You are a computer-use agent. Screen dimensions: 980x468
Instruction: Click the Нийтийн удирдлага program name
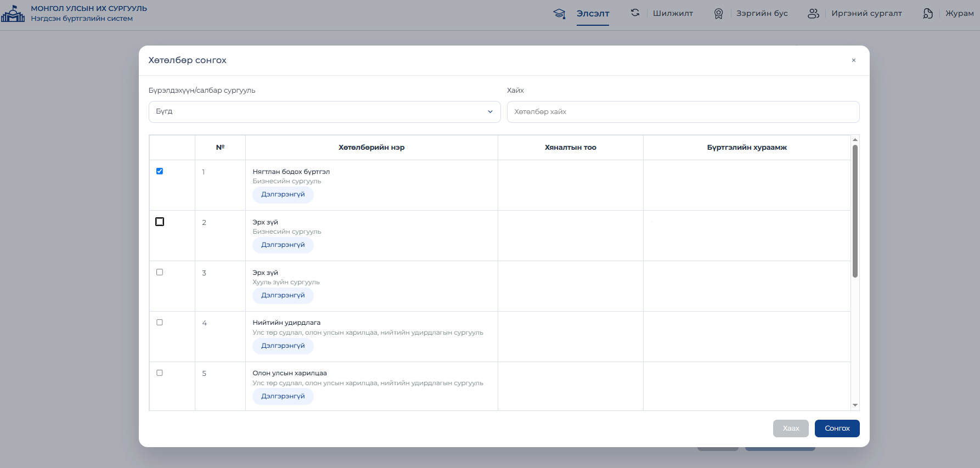286,323
